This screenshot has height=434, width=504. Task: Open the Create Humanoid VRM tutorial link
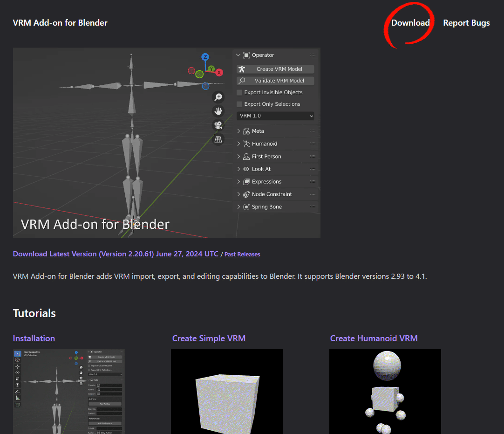click(x=374, y=338)
